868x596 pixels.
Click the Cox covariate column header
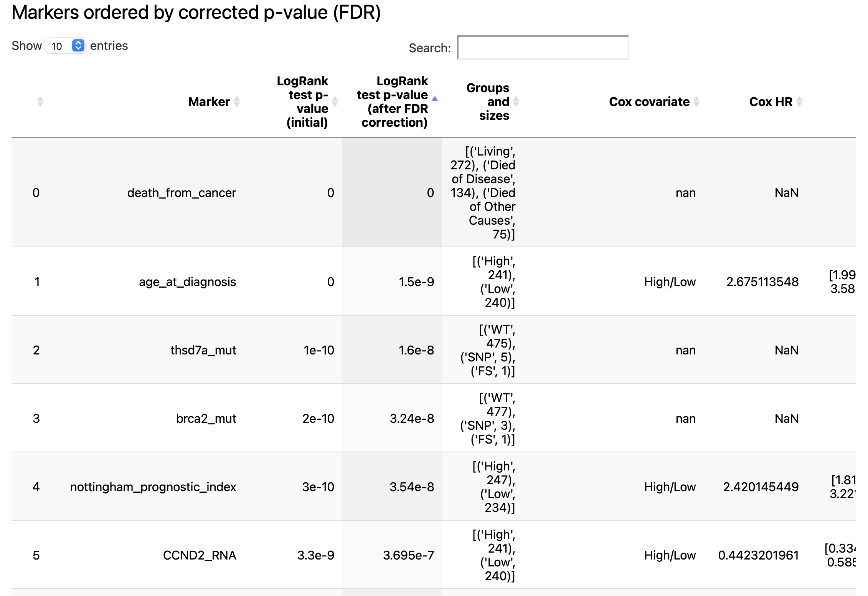649,102
